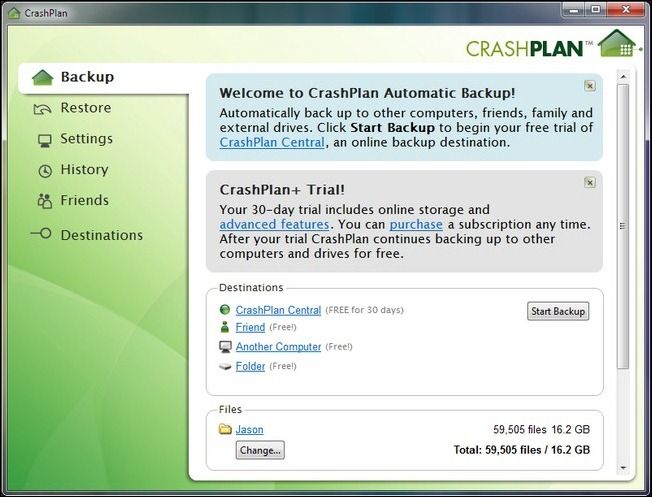Minimize the CrashPlan window

pos(574,9)
